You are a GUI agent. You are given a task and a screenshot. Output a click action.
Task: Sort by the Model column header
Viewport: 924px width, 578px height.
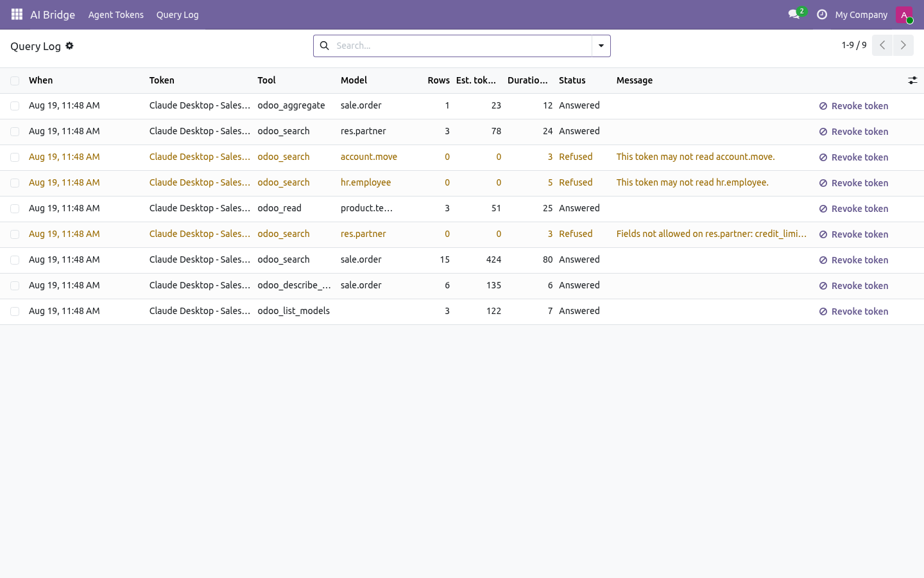354,80
